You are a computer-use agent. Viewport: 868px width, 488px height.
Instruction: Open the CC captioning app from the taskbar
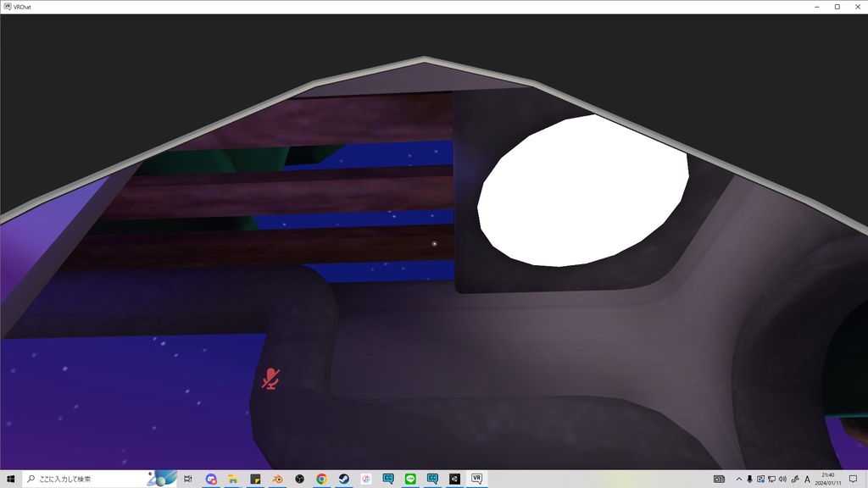(388, 479)
